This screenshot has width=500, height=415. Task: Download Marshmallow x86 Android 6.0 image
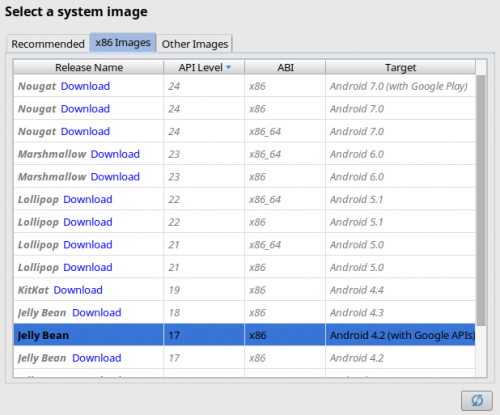point(115,177)
